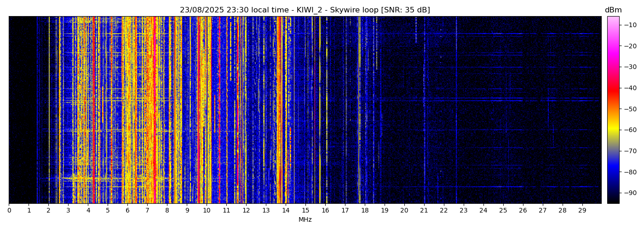The height and width of the screenshot is (230, 644).
Task: Click the 7 MHz tick label
Action: 147,211
